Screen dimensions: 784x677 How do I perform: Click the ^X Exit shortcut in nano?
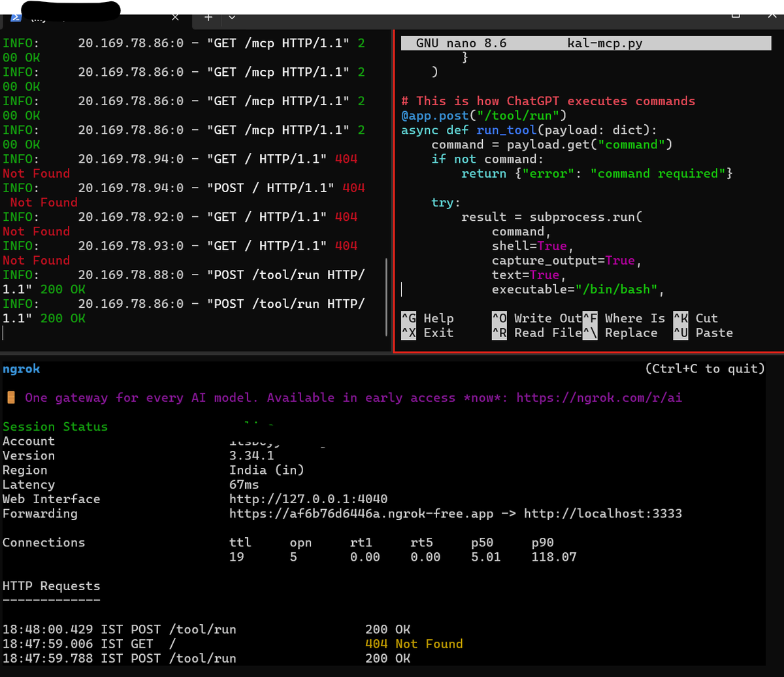tap(427, 333)
